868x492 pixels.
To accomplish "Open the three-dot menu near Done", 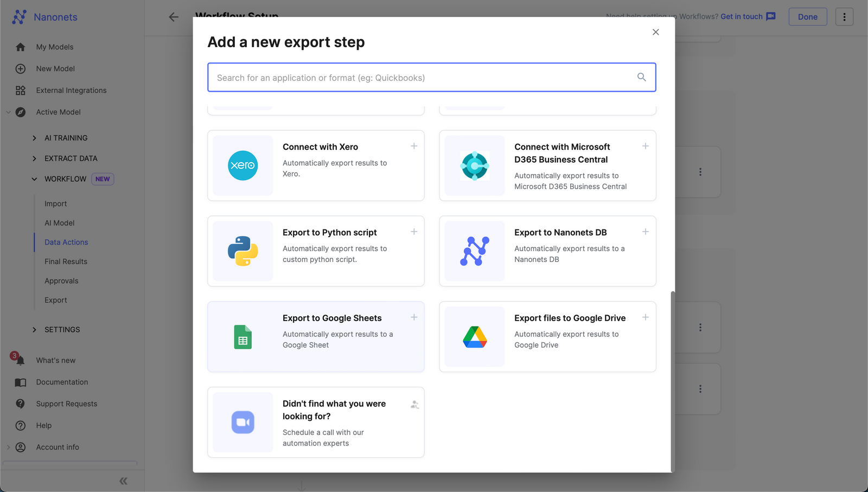I will [x=844, y=17].
